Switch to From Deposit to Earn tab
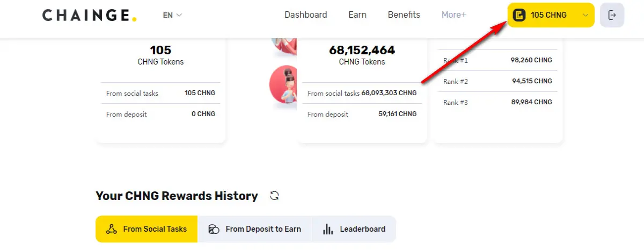This screenshot has width=644, height=250. 255,229
